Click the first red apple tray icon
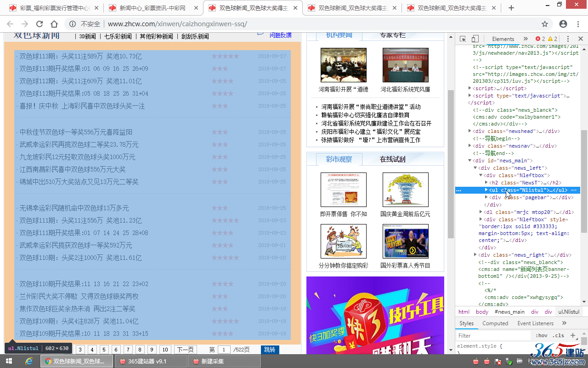588x368 pixels. [475, 362]
